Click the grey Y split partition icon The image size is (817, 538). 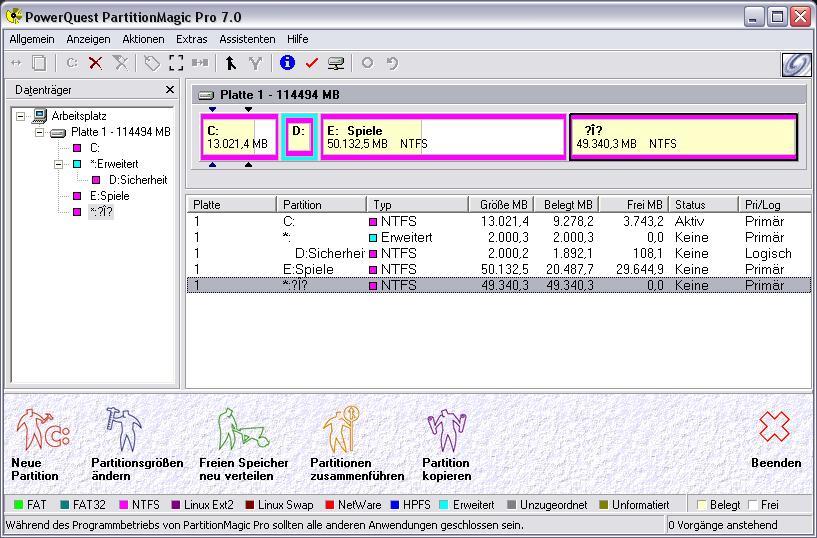click(x=255, y=63)
